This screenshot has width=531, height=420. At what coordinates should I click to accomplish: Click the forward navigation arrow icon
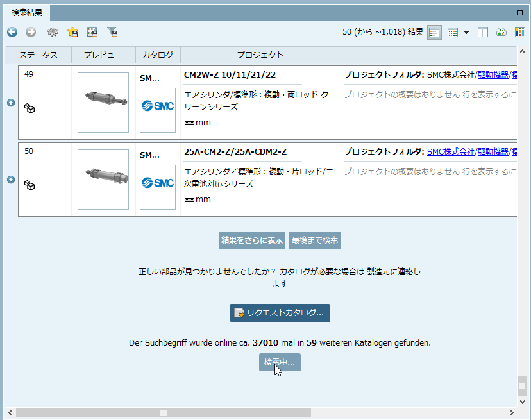pos(31,32)
